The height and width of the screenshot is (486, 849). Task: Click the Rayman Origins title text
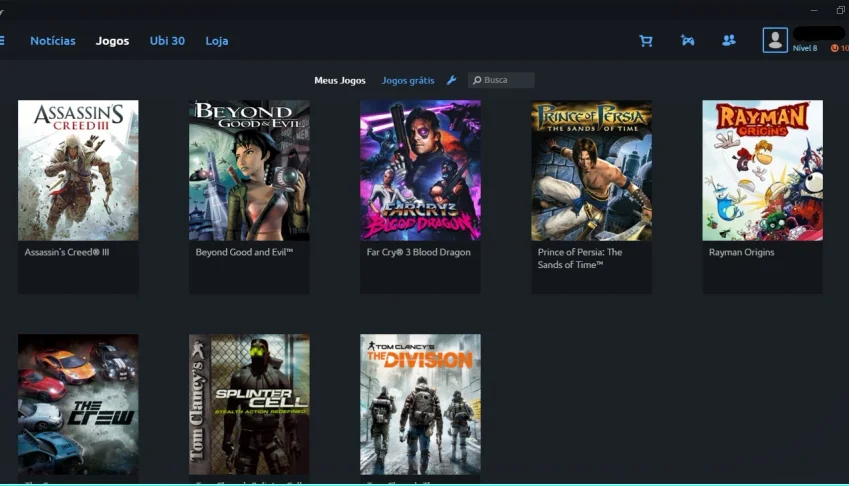tap(741, 252)
